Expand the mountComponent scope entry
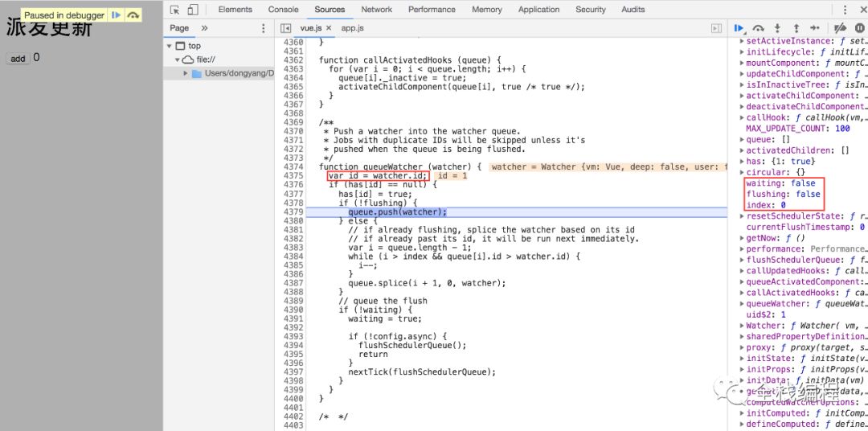This screenshot has width=868, height=431. click(x=743, y=64)
